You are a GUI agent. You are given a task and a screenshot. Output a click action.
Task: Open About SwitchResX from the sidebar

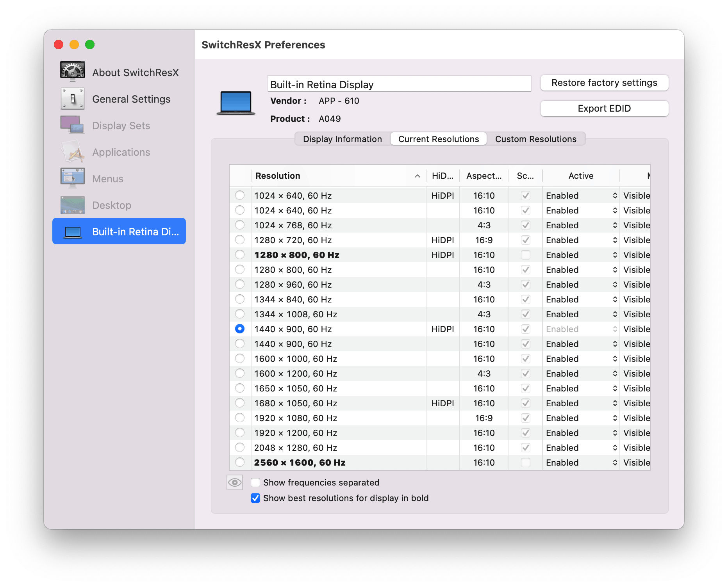[135, 72]
